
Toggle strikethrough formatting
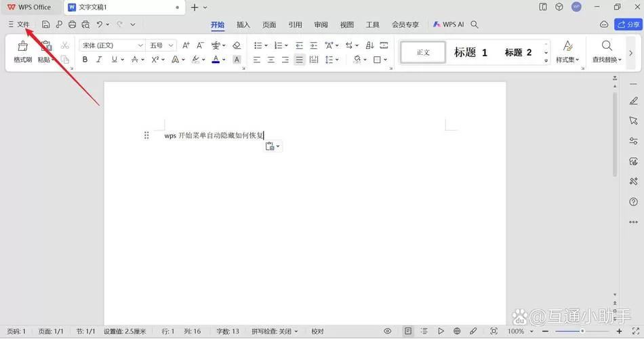(135, 60)
